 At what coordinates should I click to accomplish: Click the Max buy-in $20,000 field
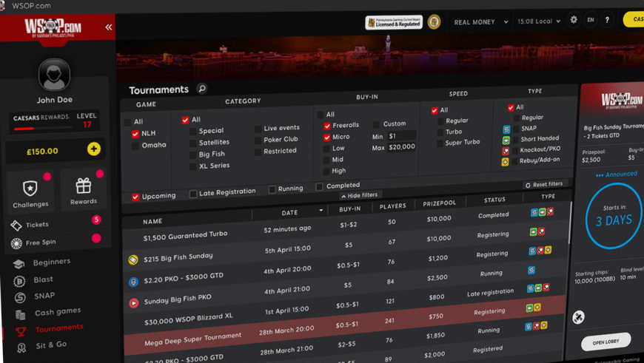pyautogui.click(x=401, y=147)
